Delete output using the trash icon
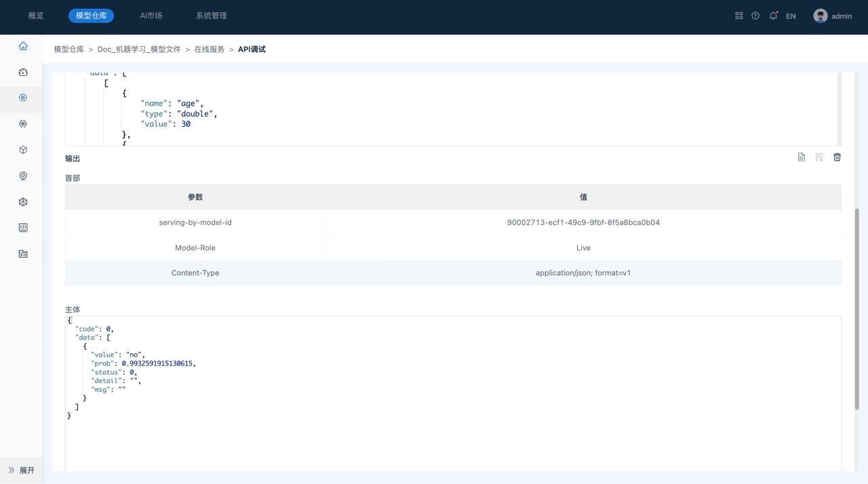Viewport: 868px width, 484px height. tap(837, 157)
